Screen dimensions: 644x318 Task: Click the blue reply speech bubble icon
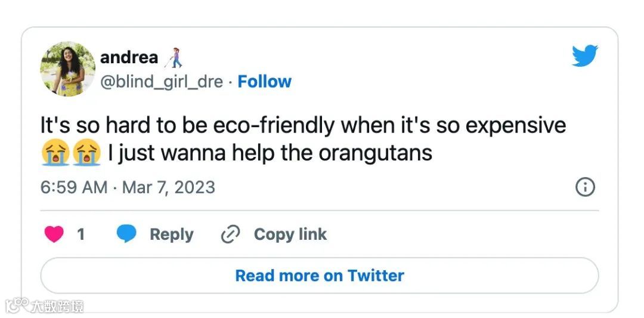[x=126, y=234]
